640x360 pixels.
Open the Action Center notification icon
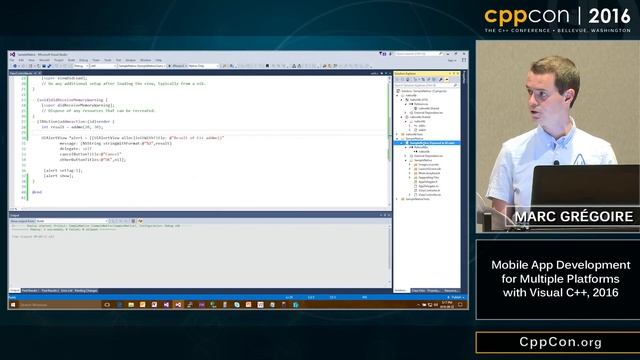pos(460,304)
